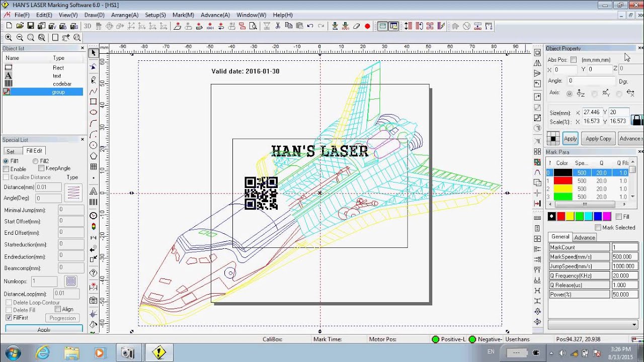Click the Save floppy disk icon
The height and width of the screenshot is (362, 644).
click(31, 26)
